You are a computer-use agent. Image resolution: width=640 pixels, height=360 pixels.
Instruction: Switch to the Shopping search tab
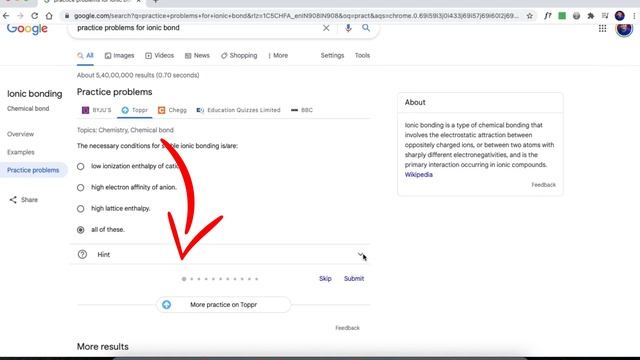(239, 56)
